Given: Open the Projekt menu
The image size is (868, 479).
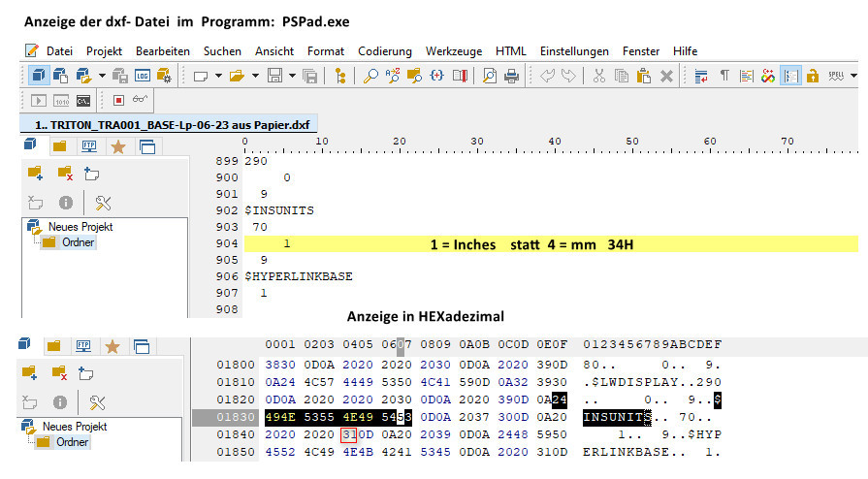Looking at the screenshot, I should pyautogui.click(x=104, y=51).
